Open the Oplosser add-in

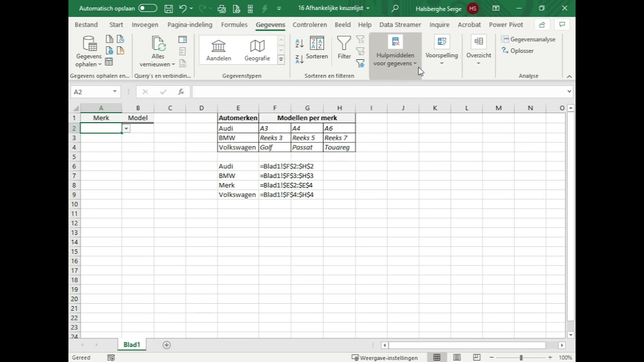[x=517, y=51]
